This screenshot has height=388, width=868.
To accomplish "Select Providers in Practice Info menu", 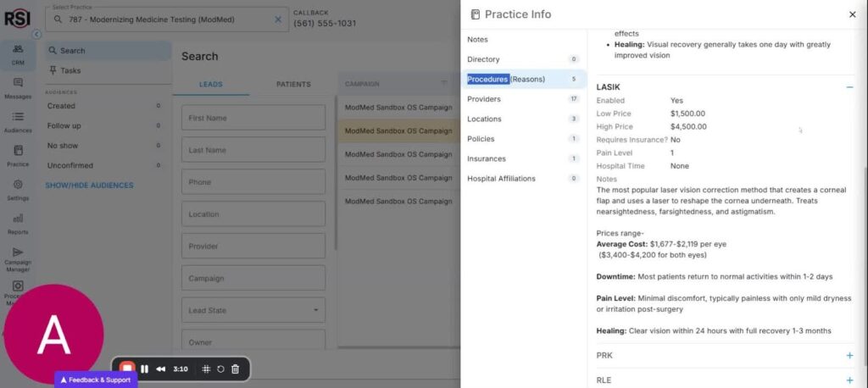I will 484,99.
